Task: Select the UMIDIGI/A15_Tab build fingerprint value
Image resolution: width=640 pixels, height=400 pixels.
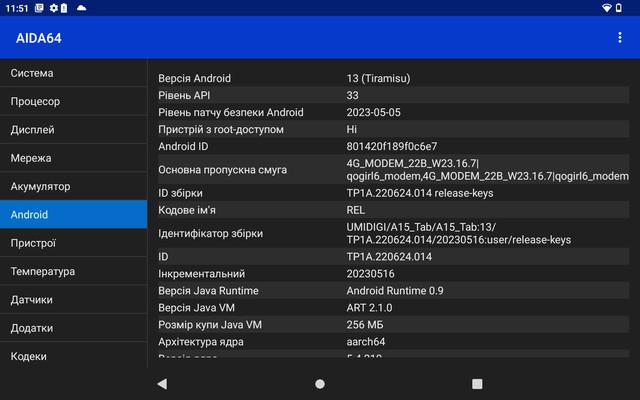Action: pos(459,233)
